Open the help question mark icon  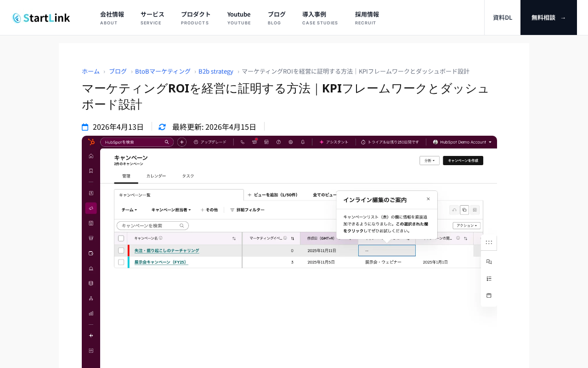click(x=278, y=142)
